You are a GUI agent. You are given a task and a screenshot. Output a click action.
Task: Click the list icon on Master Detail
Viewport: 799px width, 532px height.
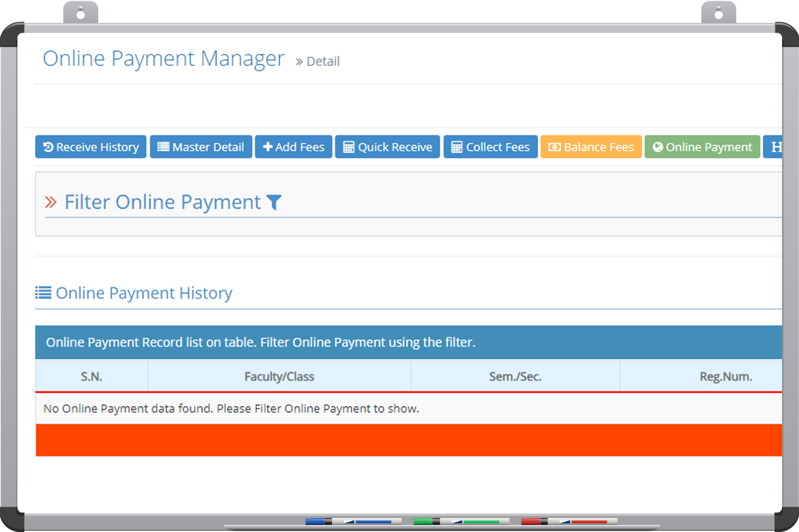click(163, 147)
